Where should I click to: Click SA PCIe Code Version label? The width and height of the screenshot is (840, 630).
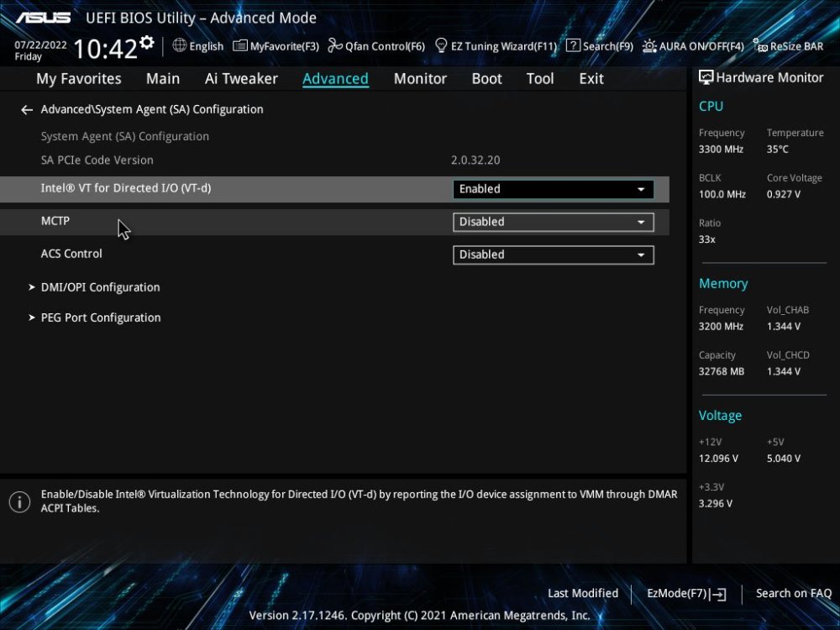[x=97, y=160]
